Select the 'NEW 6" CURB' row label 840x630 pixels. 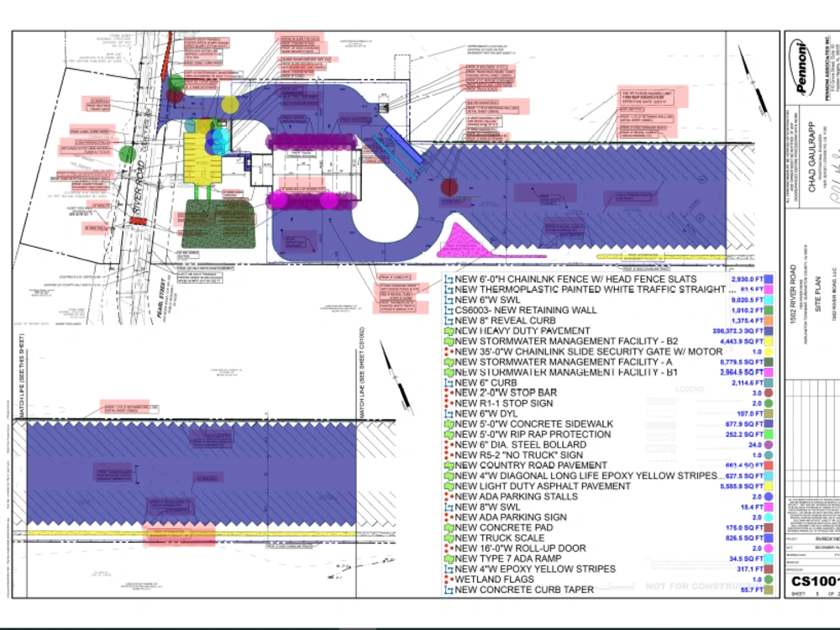[x=486, y=383]
